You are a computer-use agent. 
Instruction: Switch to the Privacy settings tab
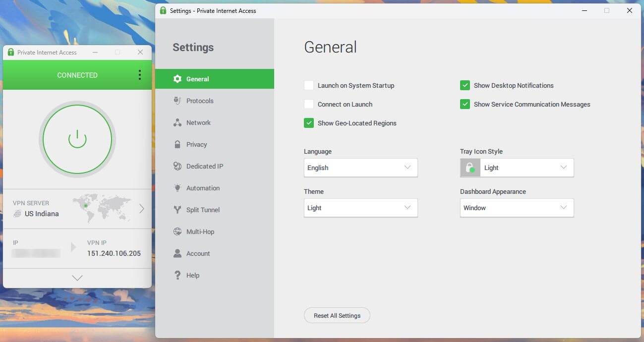215,144
